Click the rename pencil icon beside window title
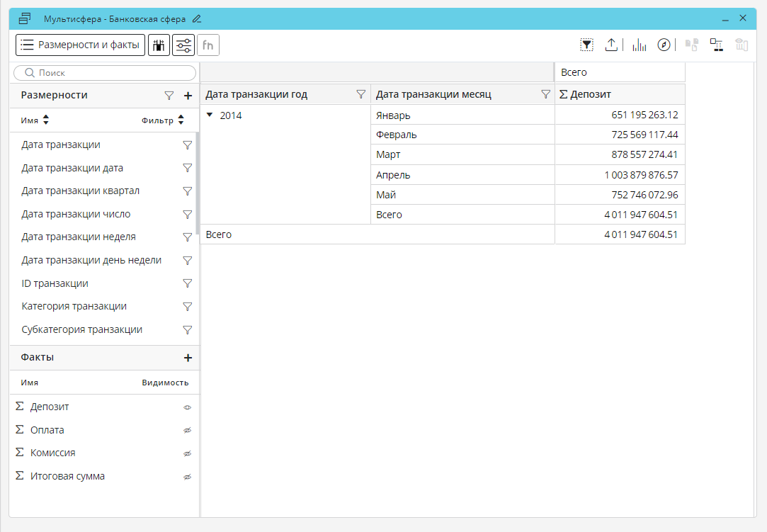Viewport: 767px width, 532px height. [x=197, y=19]
